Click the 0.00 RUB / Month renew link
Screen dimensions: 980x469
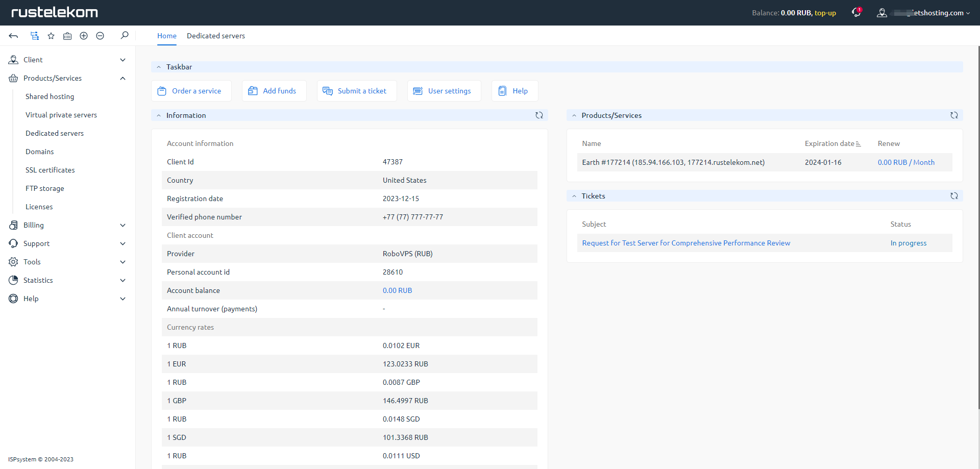pos(906,162)
